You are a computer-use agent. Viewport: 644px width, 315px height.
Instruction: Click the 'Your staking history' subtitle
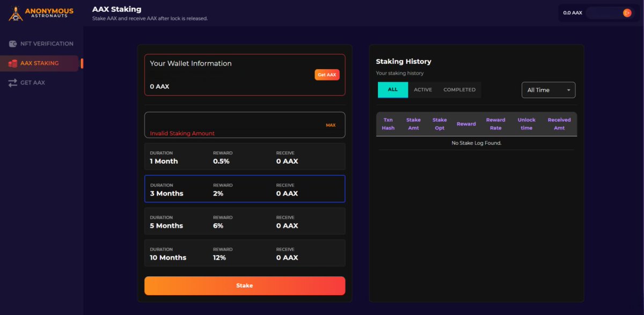[400, 73]
